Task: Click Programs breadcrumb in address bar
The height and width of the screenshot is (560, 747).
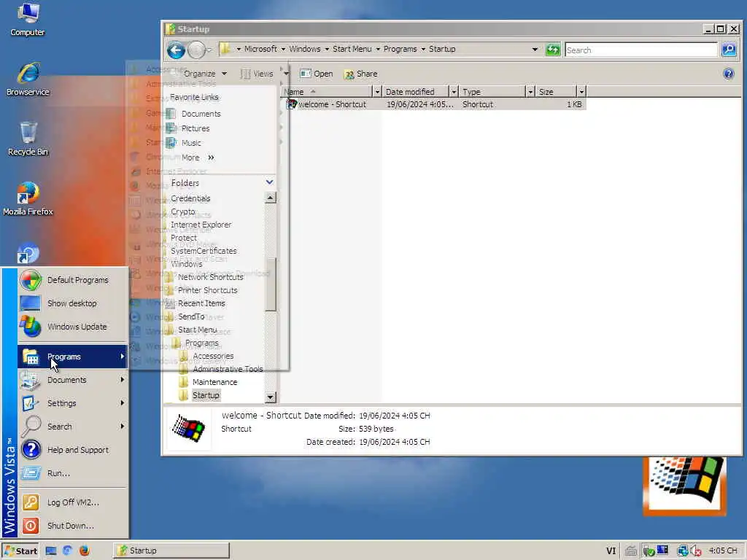Action: pyautogui.click(x=400, y=49)
